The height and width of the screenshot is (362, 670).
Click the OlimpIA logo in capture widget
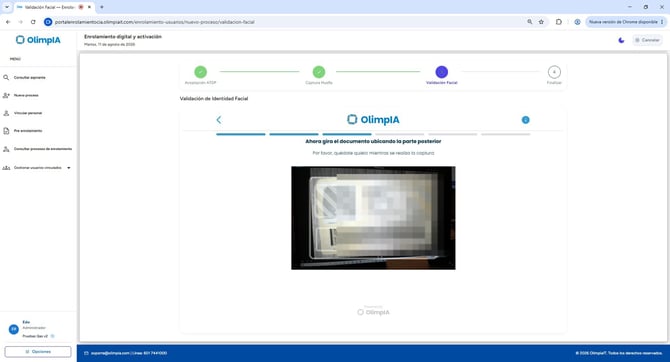point(373,120)
